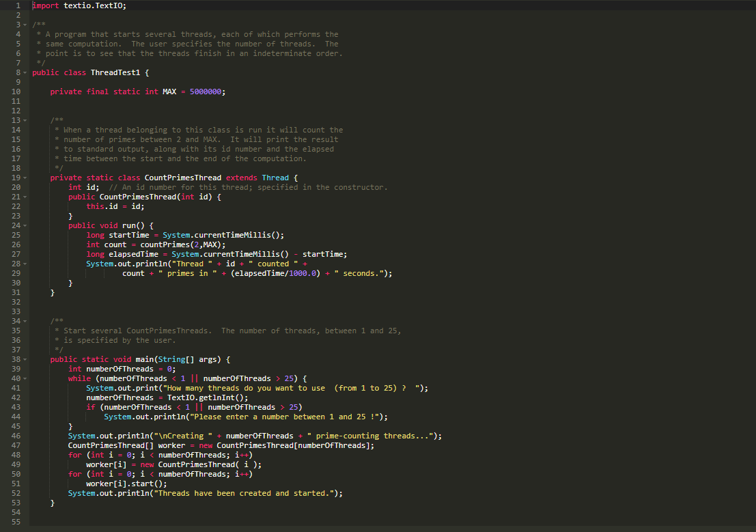Collapse the CountPrimesThread class fold at line 19

pos(25,178)
